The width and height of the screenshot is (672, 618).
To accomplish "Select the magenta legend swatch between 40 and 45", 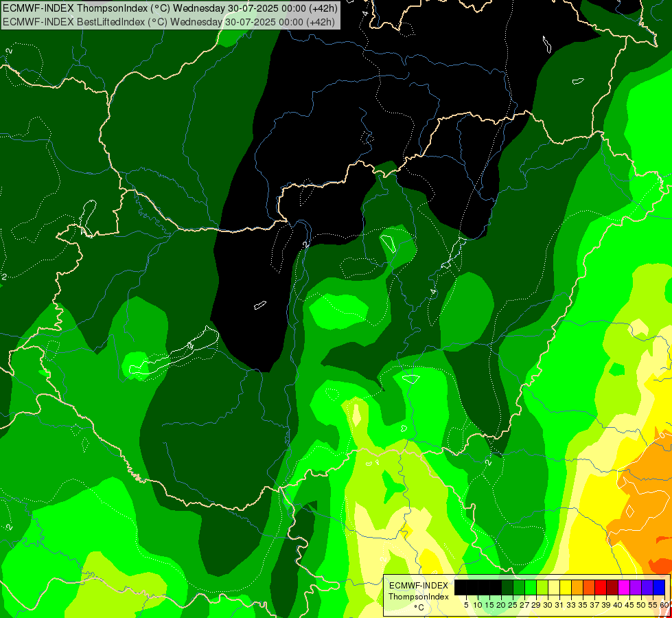I will click(x=624, y=587).
